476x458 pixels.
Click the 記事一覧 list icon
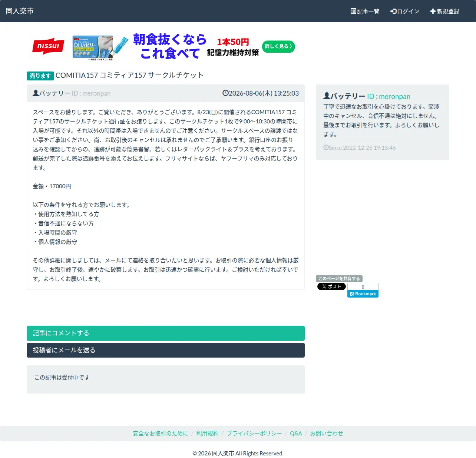[x=353, y=11]
